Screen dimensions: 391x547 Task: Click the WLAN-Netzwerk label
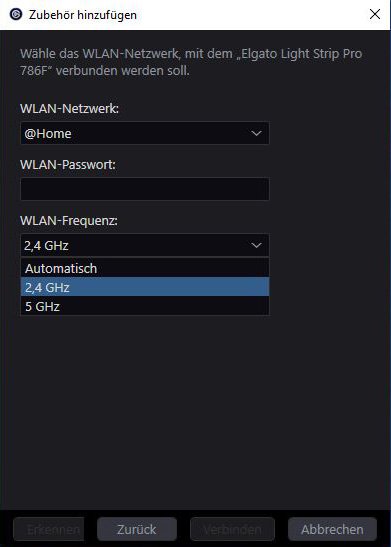coord(69,108)
